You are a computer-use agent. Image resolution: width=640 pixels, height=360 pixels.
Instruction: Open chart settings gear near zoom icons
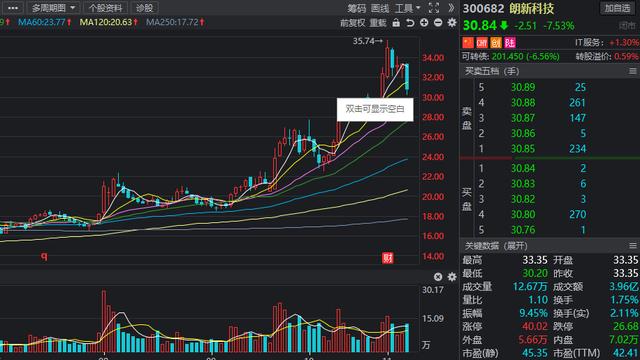tap(452, 23)
